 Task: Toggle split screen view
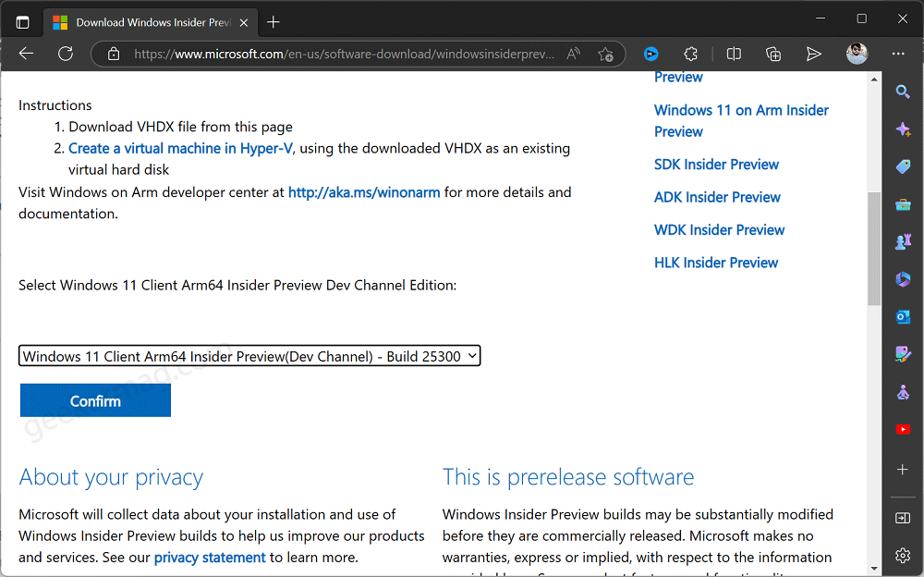click(x=734, y=55)
